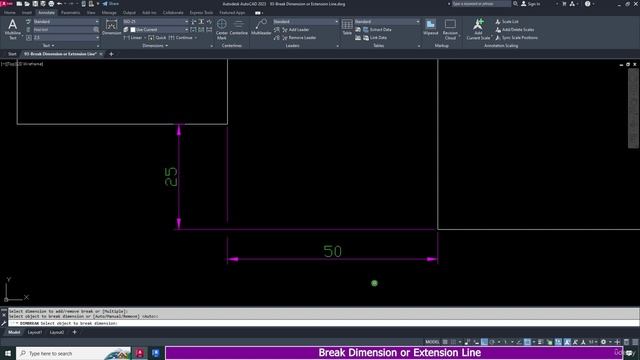Click the command line customize wrench
Image resolution: width=640 pixels, height=360 pixels.
click(4, 323)
